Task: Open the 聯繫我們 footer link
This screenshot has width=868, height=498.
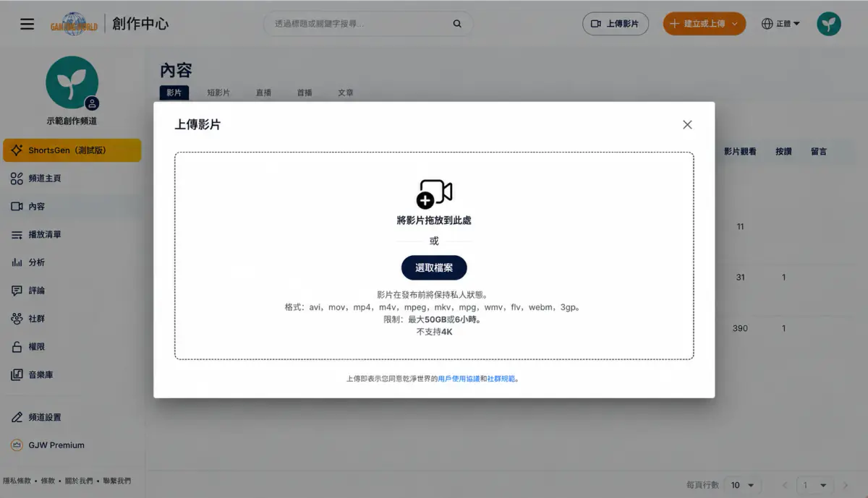Action: tap(116, 481)
